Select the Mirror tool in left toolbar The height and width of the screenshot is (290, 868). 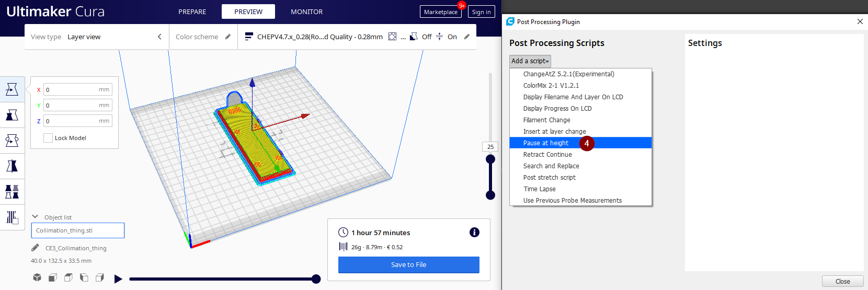[x=12, y=166]
